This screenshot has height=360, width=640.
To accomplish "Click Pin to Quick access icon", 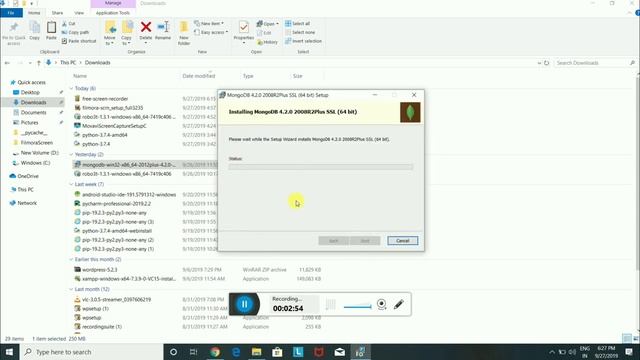I will point(13,28).
